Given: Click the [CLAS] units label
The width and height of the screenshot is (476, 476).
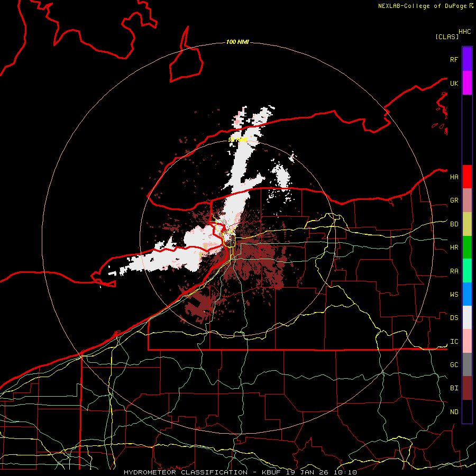Looking at the screenshot, I should [x=447, y=36].
